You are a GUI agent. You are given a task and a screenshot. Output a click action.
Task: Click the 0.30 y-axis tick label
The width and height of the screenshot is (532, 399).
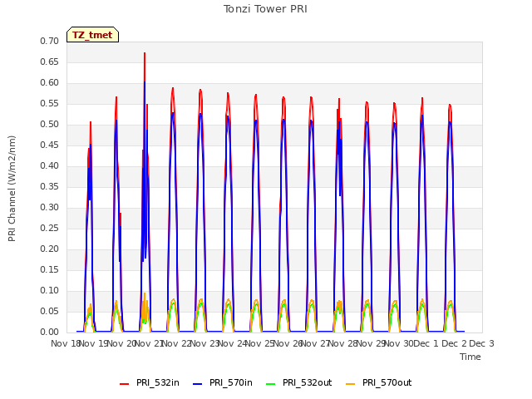(50, 207)
